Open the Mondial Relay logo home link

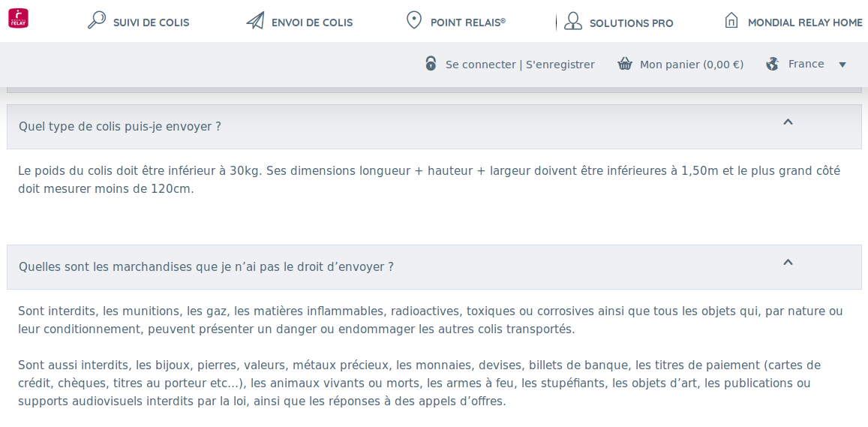click(18, 18)
